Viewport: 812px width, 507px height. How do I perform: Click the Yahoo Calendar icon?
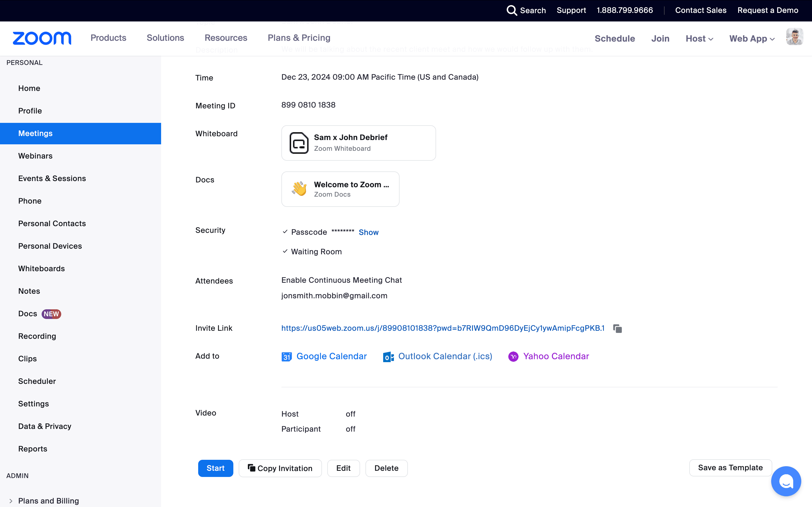coord(513,357)
